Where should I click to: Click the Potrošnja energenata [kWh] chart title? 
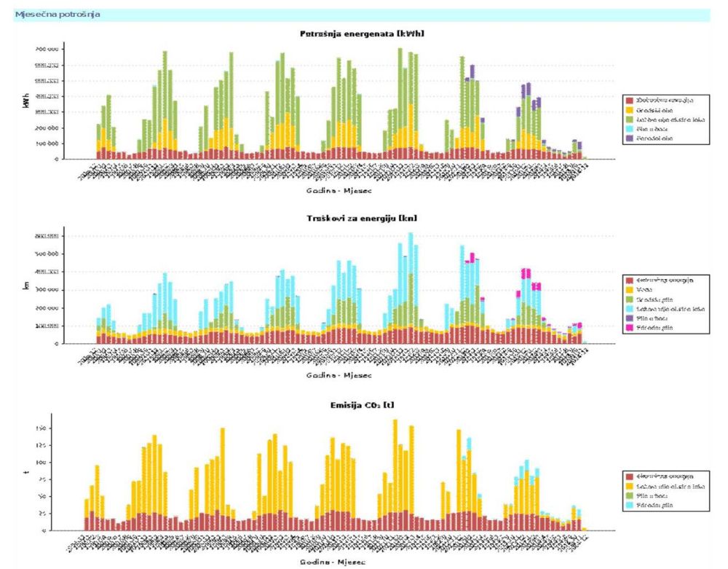(x=362, y=34)
